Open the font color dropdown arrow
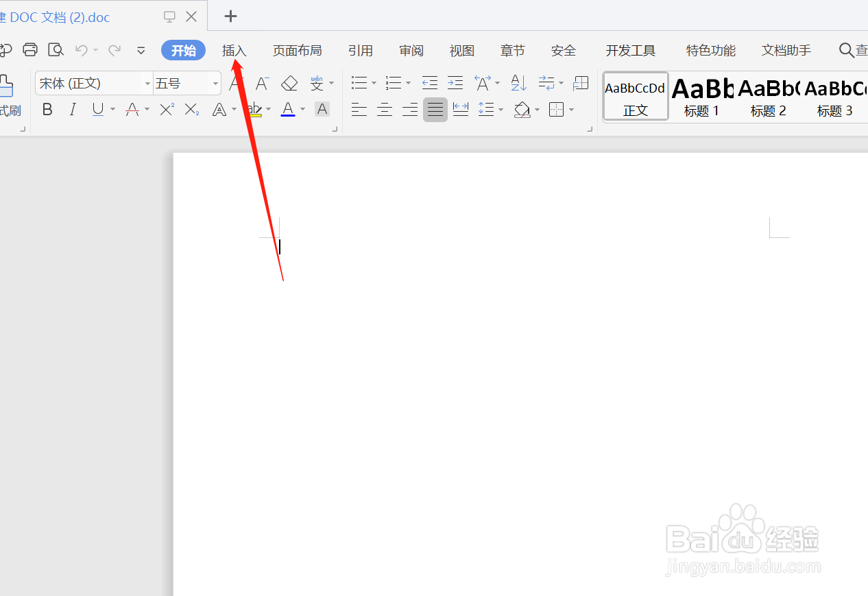868x596 pixels. pos(302,109)
